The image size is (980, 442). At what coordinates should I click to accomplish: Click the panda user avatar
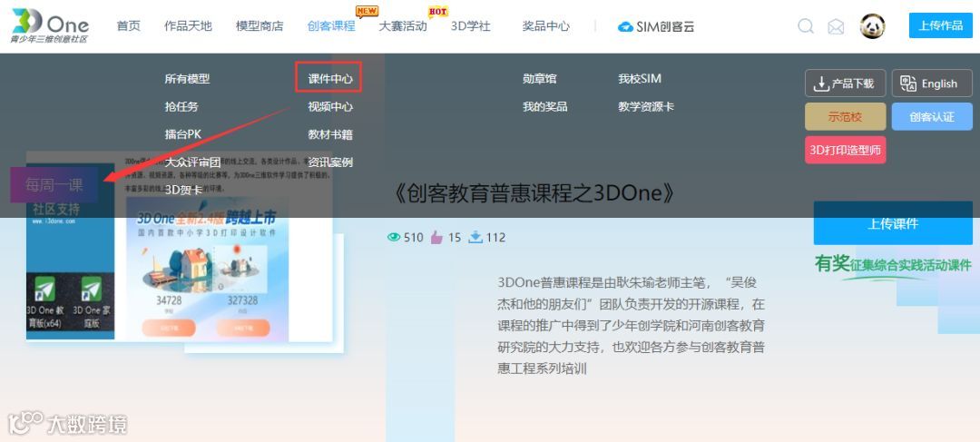point(872,26)
